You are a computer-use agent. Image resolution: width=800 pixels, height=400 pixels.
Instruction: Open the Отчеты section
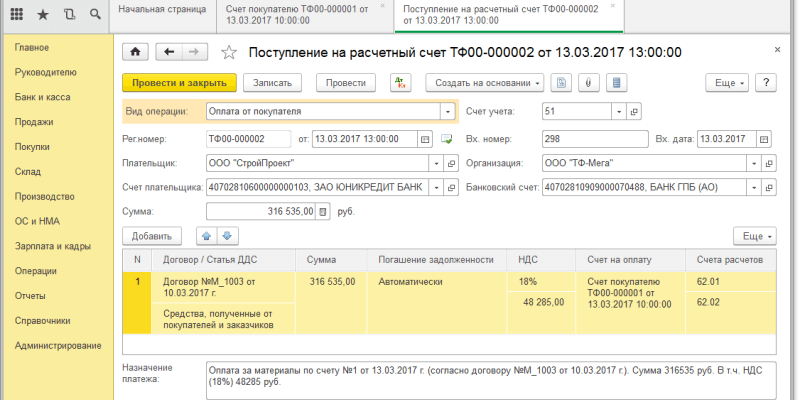[30, 296]
